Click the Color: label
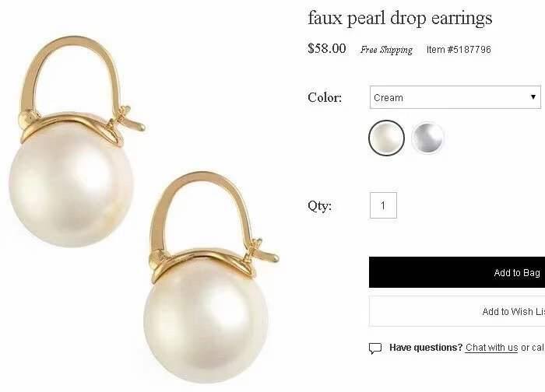This screenshot has height=392, width=545. pos(325,97)
